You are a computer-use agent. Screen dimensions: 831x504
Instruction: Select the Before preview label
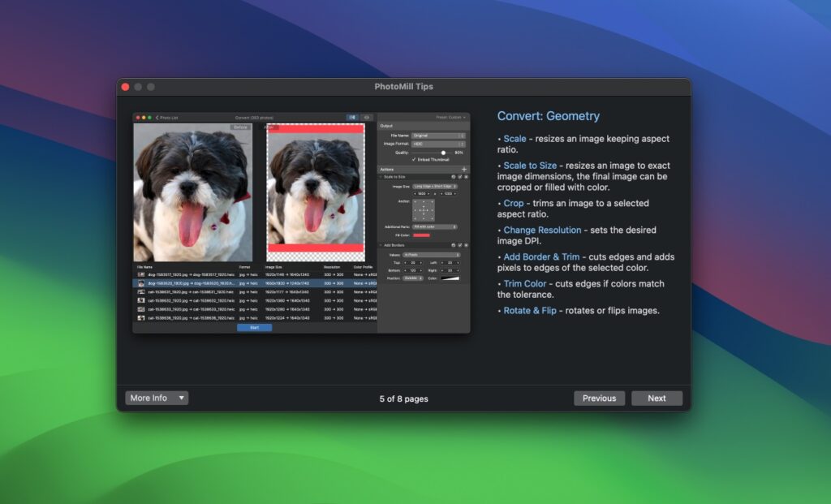pos(241,126)
